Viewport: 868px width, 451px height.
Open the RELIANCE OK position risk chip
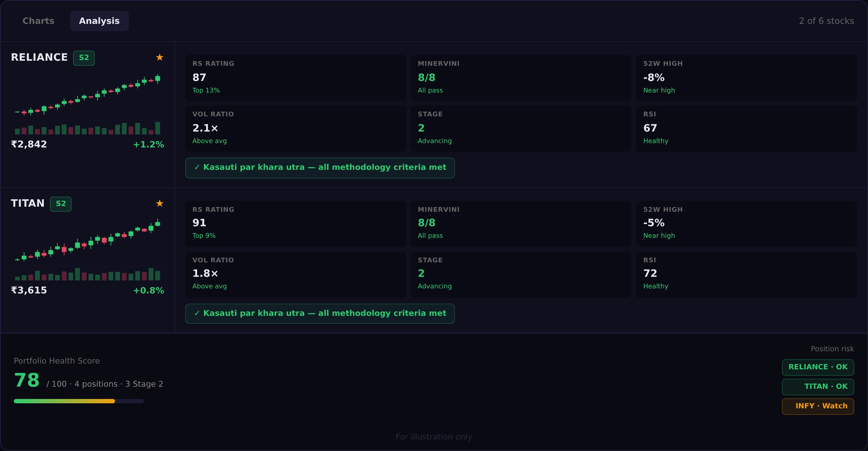[x=818, y=367]
